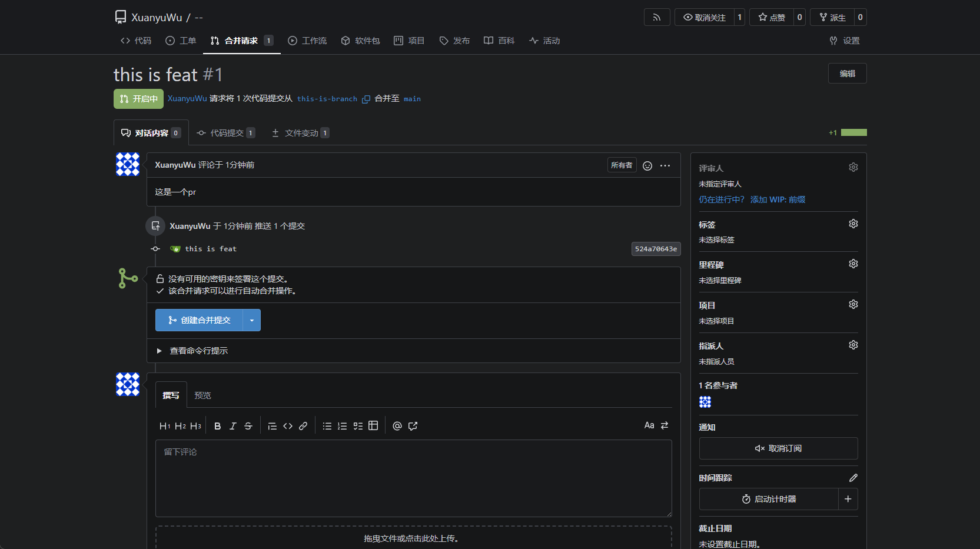Click 添加 WIP: 前缀 link
Screen dimensions: 980x549
(778, 200)
